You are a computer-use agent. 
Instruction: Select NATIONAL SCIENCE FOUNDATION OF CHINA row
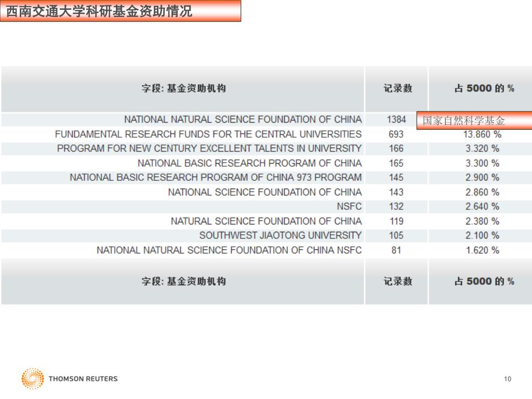click(265, 192)
